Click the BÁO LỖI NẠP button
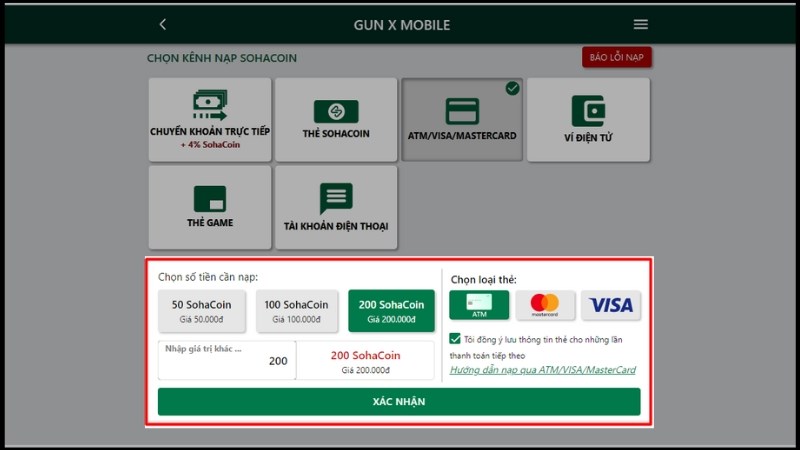This screenshot has height=450, width=800. tap(616, 57)
